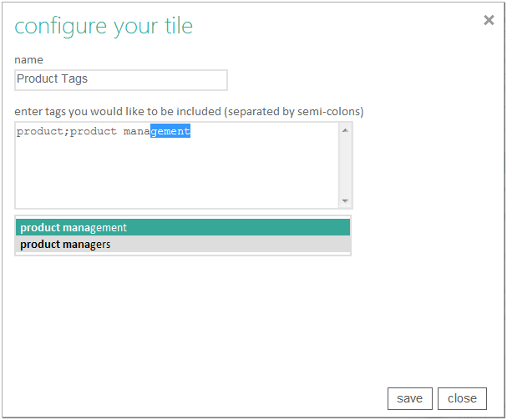
Task: Click the empty area inside the tags textarea
Action: pyautogui.click(x=175, y=175)
